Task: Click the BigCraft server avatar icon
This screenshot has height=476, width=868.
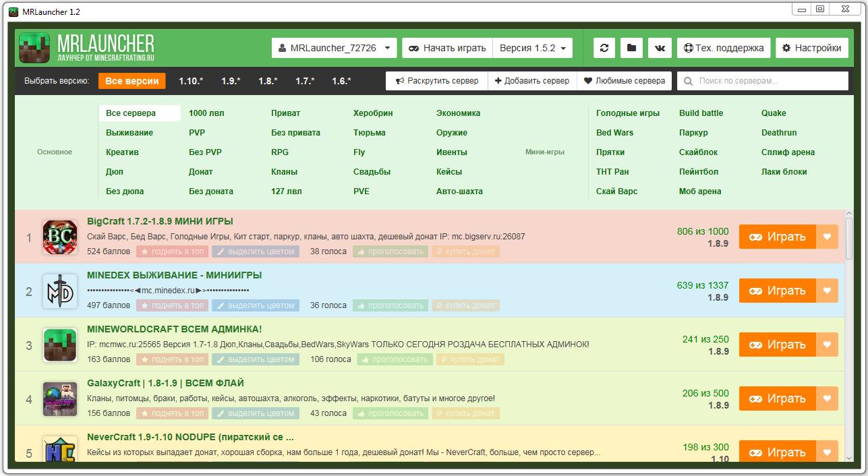Action: pos(59,237)
